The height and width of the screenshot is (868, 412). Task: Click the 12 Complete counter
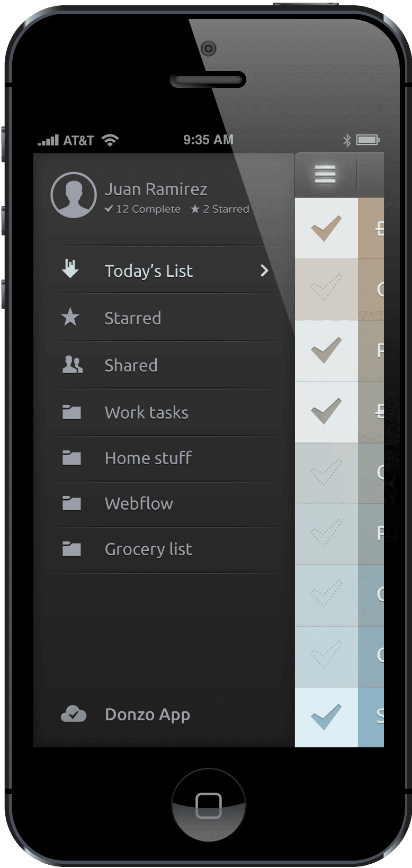(x=142, y=209)
